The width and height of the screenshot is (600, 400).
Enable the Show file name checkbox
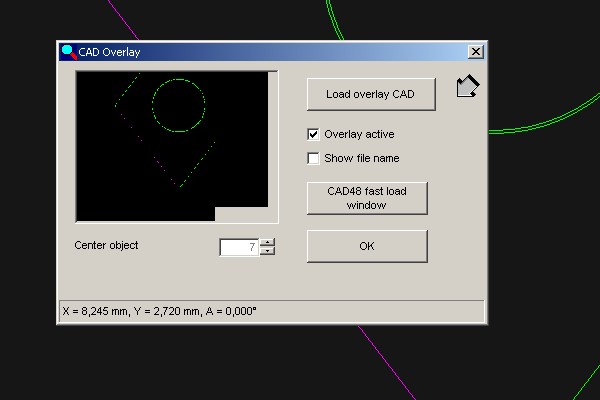(314, 158)
